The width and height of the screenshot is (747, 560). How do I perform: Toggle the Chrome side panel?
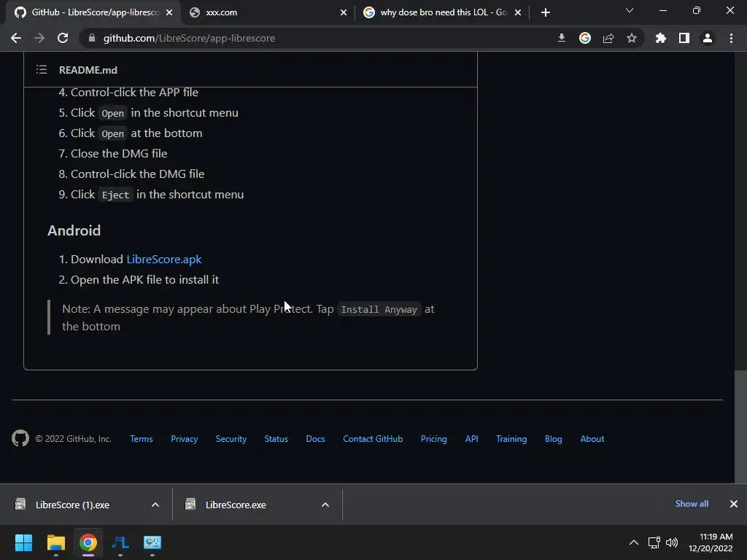684,38
